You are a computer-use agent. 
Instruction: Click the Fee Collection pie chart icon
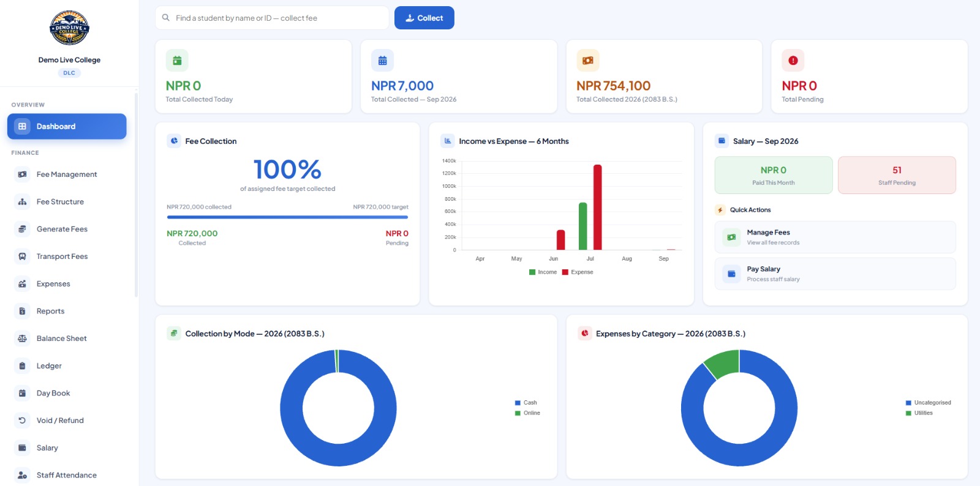tap(174, 141)
